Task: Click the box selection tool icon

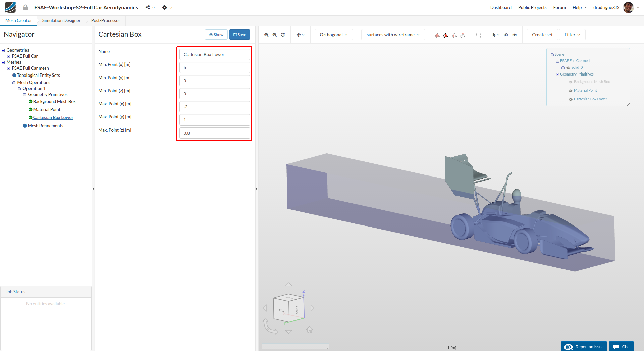Action: pos(479,35)
